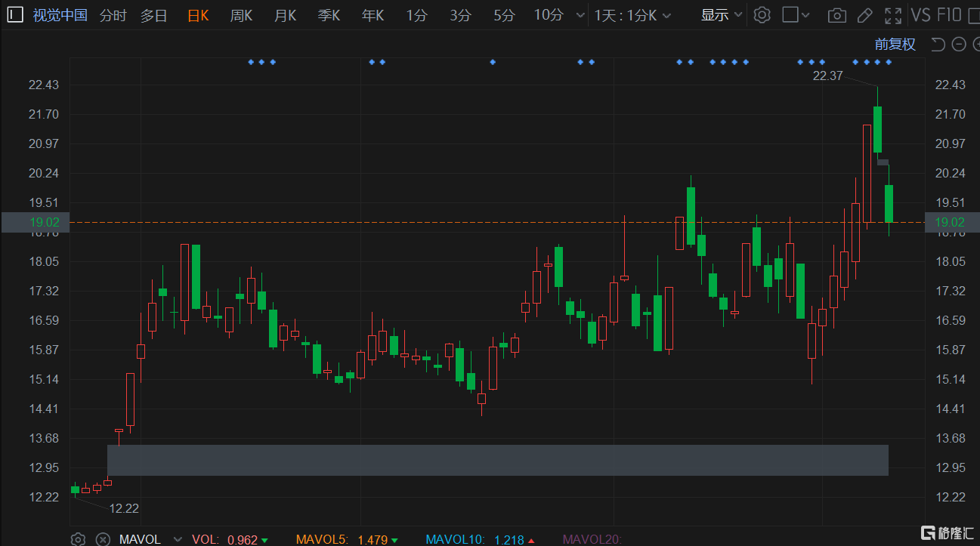Switch to the 多日 multi-day tab
This screenshot has height=546, width=980.
click(x=154, y=15)
